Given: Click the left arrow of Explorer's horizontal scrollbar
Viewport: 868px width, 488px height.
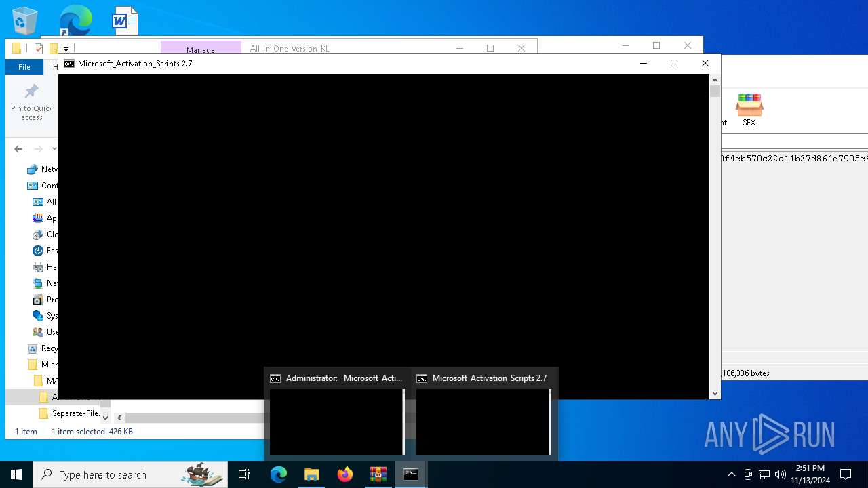Looking at the screenshot, I should (119, 418).
